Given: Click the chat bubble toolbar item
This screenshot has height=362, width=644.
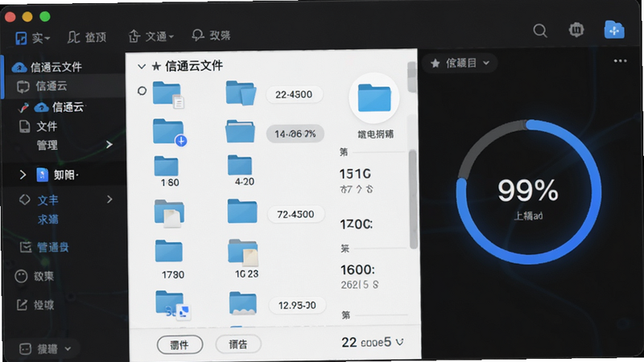Looking at the screenshot, I should (x=211, y=35).
